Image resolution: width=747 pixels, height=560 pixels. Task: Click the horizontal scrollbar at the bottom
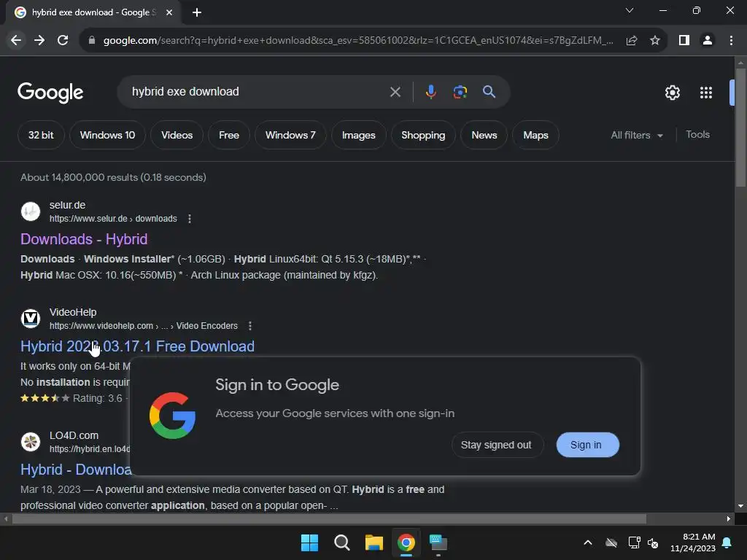329,519
